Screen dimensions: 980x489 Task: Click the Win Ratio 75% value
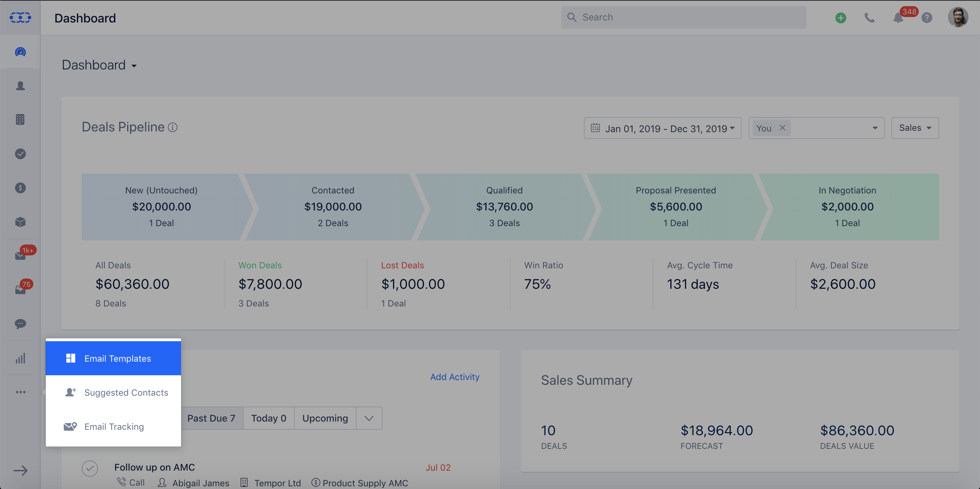[537, 284]
